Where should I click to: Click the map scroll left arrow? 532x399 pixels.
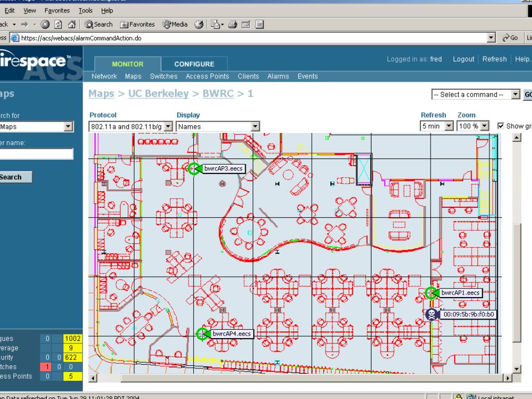[92, 378]
